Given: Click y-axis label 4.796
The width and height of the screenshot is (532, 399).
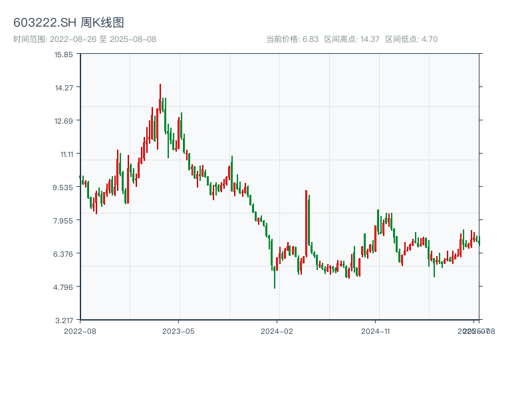Looking at the screenshot, I should 63,287.
